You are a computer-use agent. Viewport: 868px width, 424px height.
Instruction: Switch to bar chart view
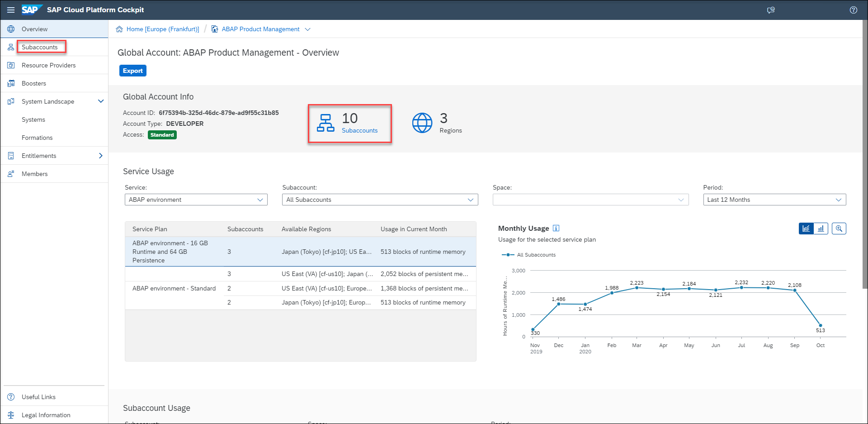tap(821, 229)
